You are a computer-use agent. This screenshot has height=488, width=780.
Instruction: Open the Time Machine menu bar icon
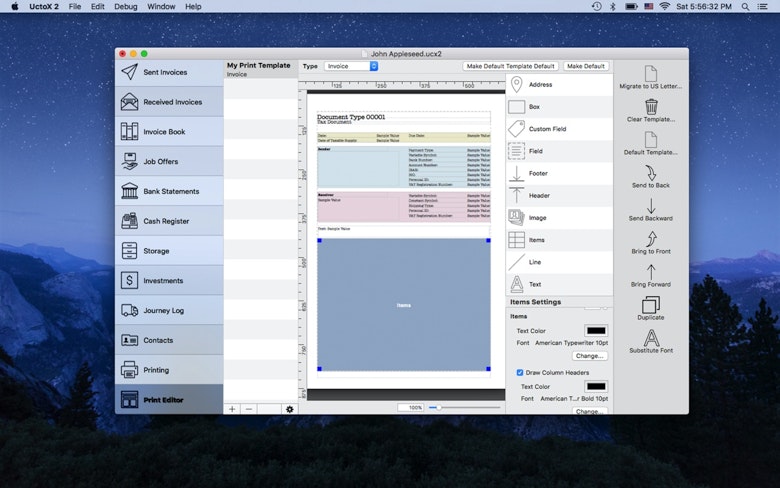(596, 6)
